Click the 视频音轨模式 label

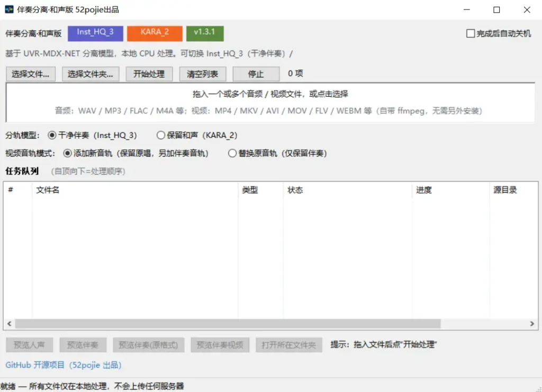pyautogui.click(x=30, y=153)
